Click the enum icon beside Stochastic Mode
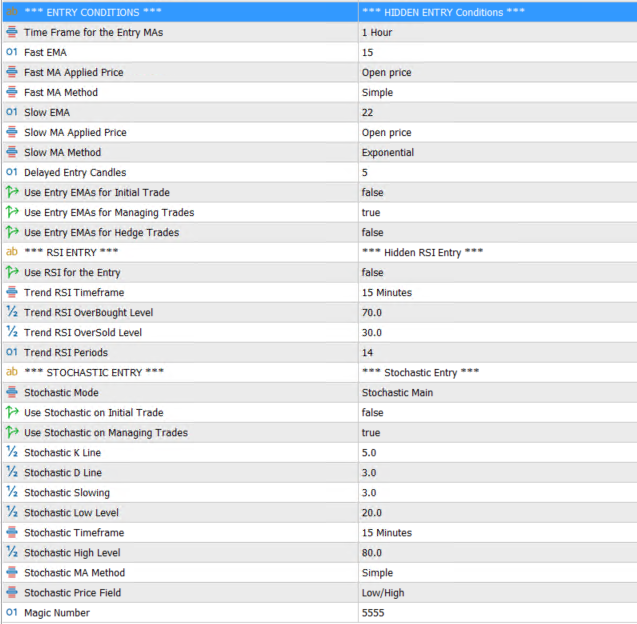The height and width of the screenshot is (624, 637). [12, 392]
